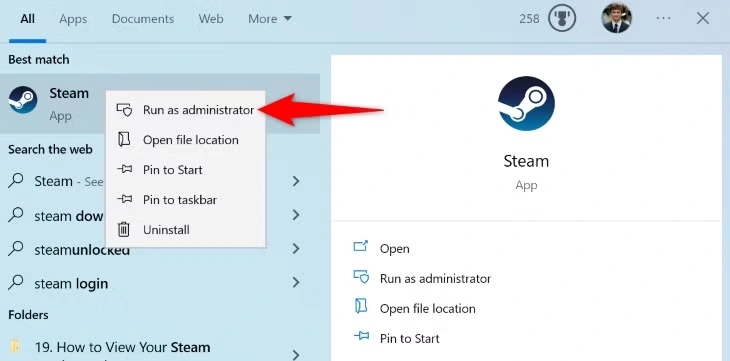Click magnifier icon beside Steam web search
The height and width of the screenshot is (361, 730).
(16, 181)
